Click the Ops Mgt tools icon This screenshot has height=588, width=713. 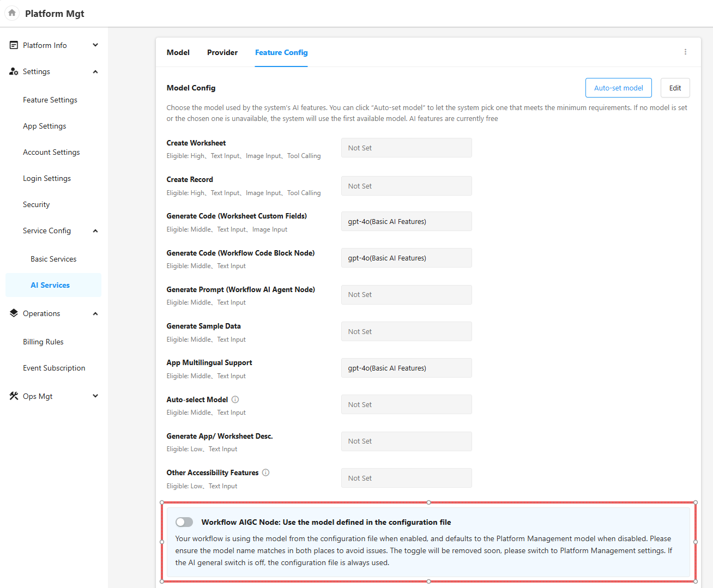tap(14, 396)
